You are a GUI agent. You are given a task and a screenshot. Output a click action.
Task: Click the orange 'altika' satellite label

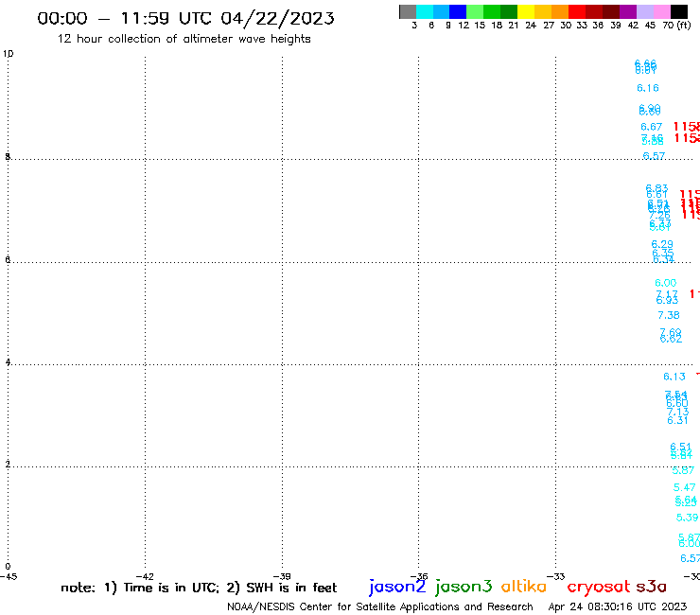point(524,587)
